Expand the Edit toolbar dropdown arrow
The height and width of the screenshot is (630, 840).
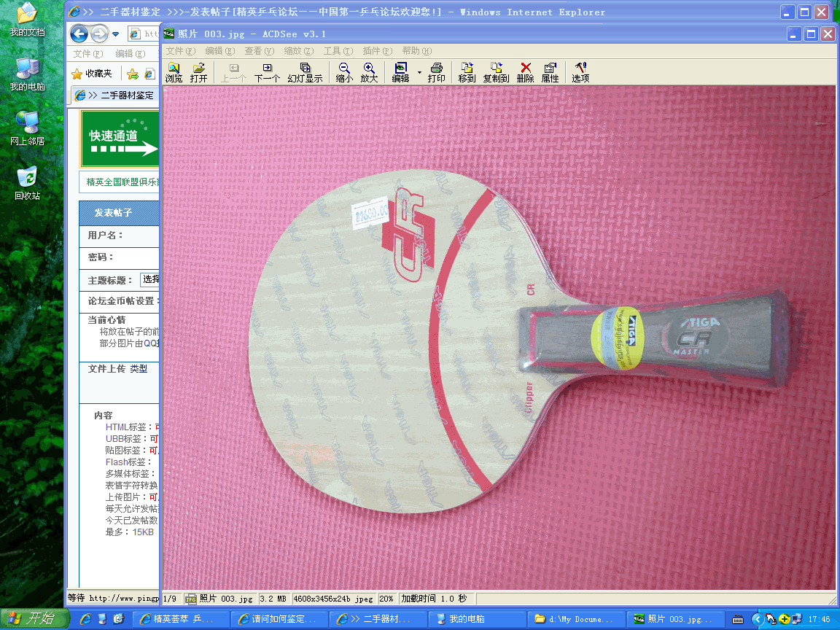[419, 72]
